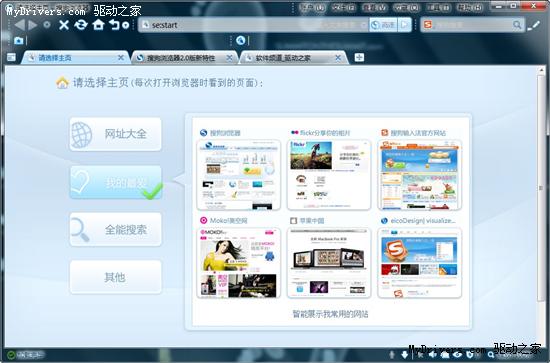
Task: Choose 全能搜索 as homepage
Action: 115,230
